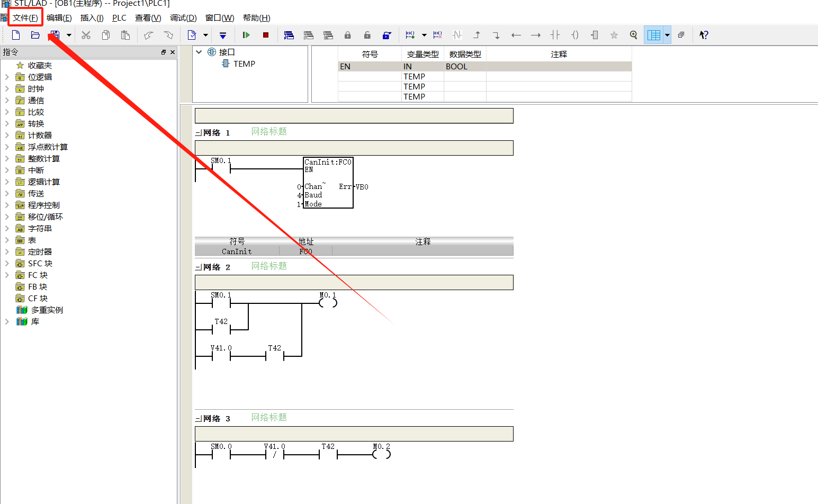Select 多重实例 tree item
This screenshot has width=818, height=504.
(x=47, y=310)
